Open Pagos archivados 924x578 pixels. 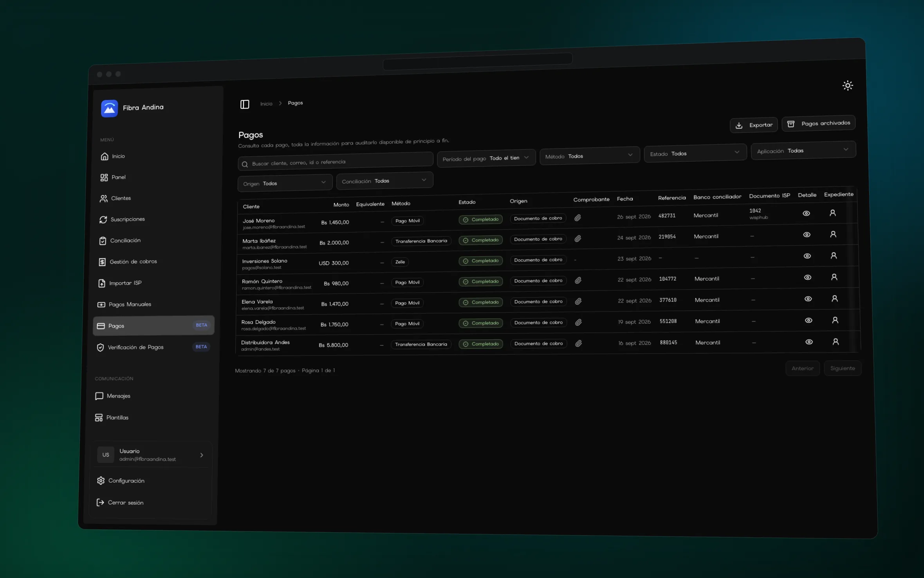(x=819, y=123)
